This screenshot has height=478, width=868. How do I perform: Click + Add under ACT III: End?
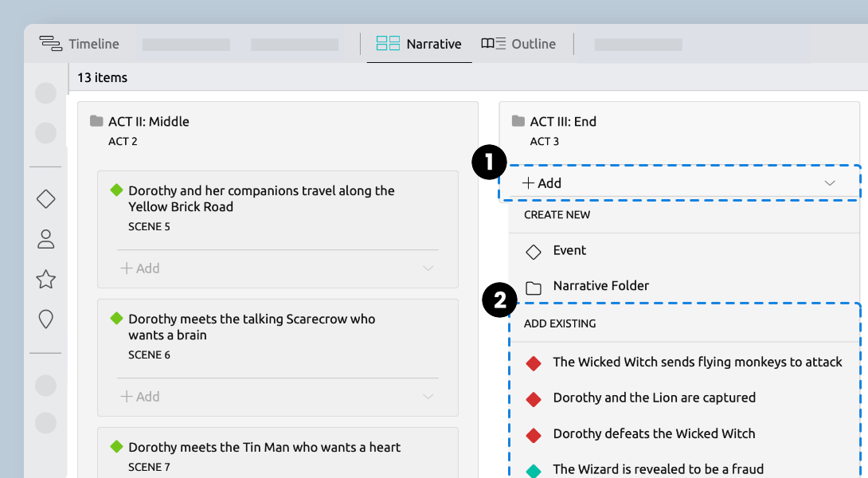(542, 182)
